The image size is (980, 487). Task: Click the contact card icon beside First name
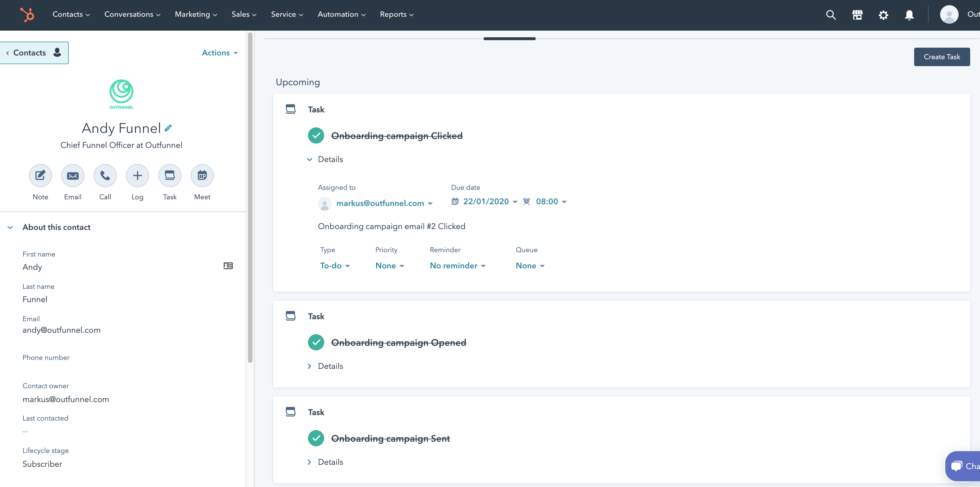tap(228, 265)
